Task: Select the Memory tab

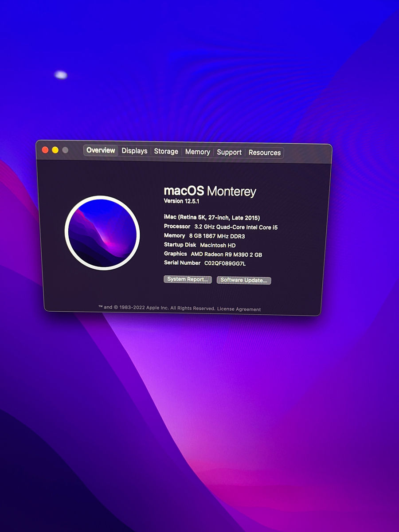Action: click(198, 152)
